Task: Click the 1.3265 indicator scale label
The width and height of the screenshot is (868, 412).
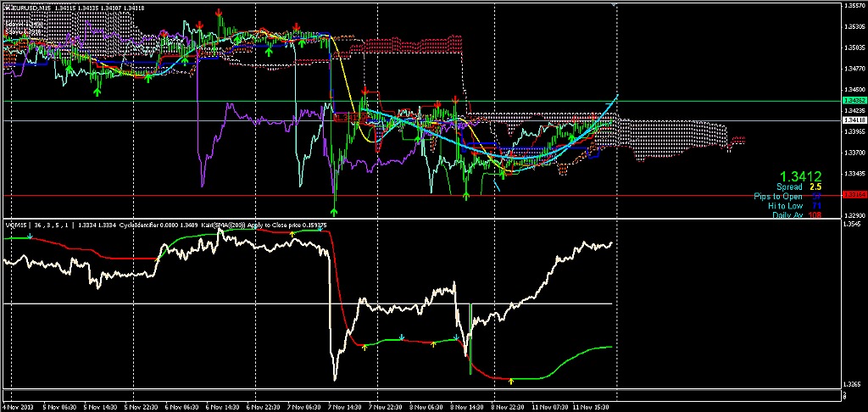Action: pos(851,384)
